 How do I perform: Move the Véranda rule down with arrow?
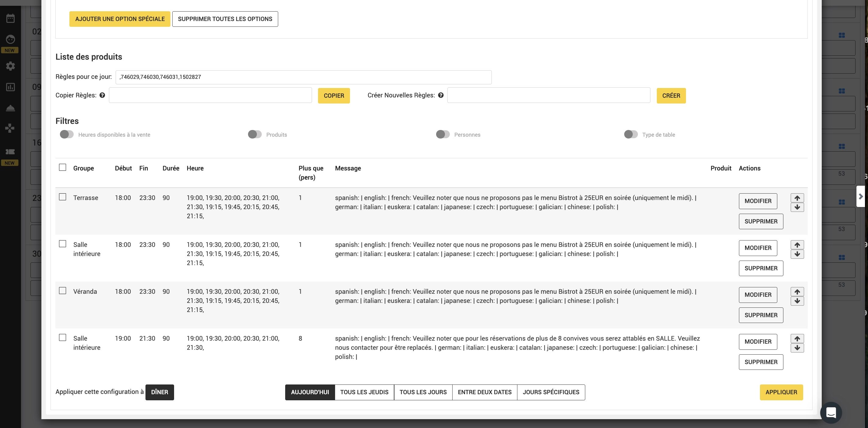(x=797, y=301)
